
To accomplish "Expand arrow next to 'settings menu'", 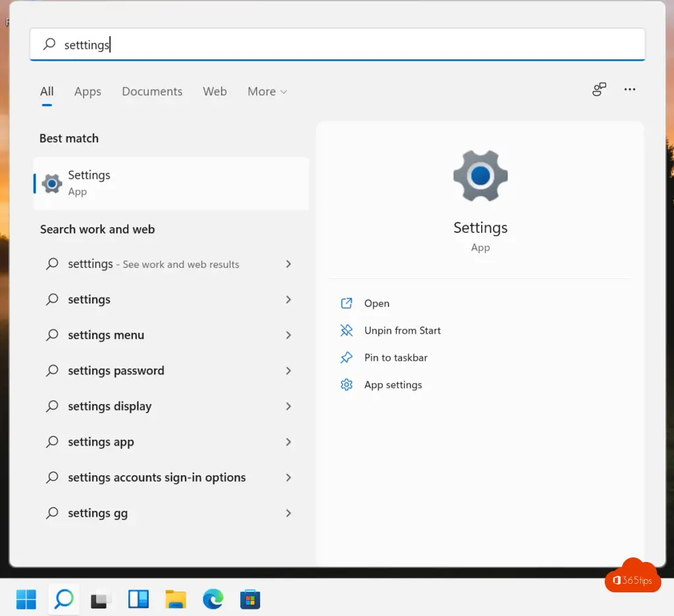I will [288, 335].
